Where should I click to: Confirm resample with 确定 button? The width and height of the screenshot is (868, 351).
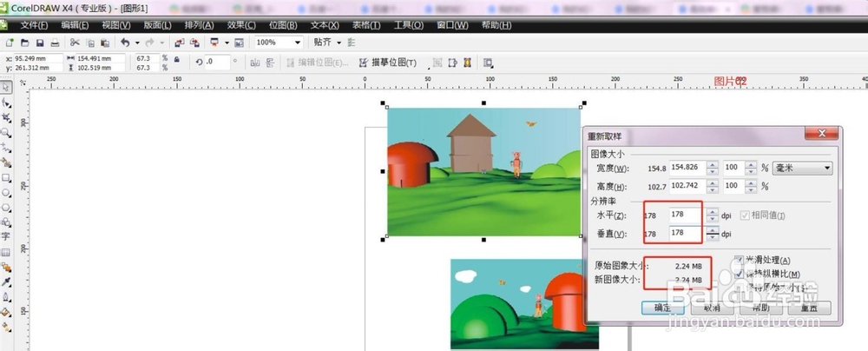click(x=662, y=308)
